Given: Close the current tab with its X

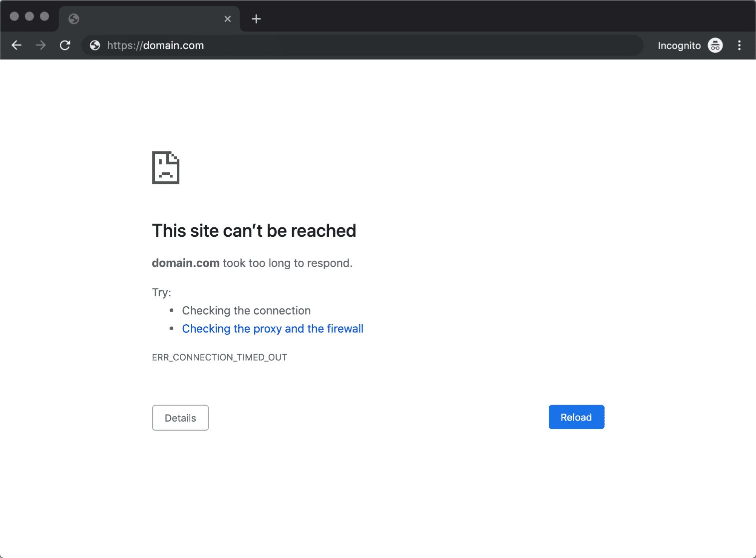Looking at the screenshot, I should pos(228,18).
